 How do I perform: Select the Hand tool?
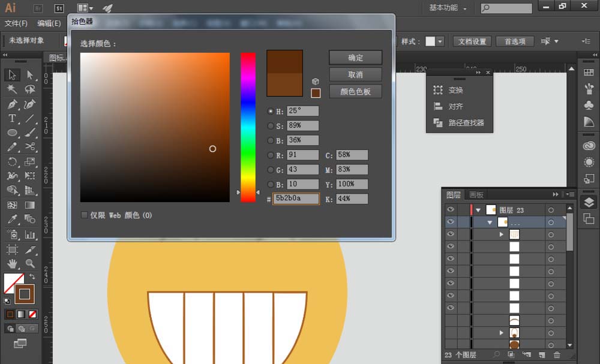12,263
